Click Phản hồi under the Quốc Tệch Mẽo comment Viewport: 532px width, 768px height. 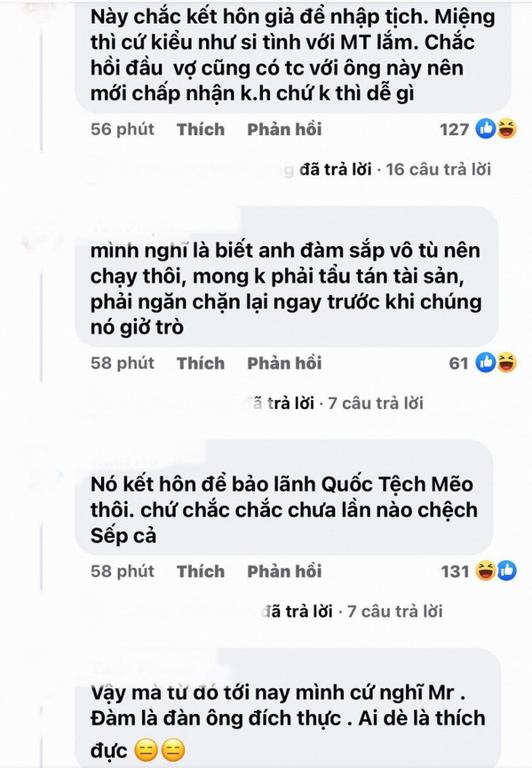point(284,571)
